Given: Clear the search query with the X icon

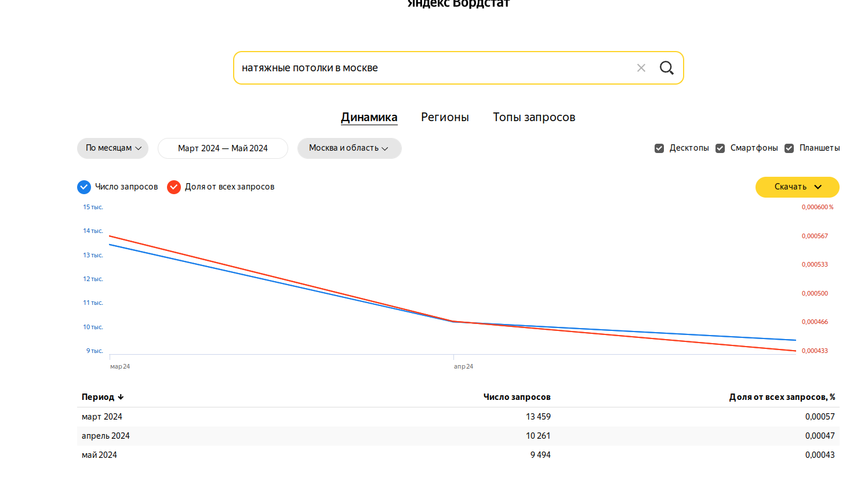Looking at the screenshot, I should (641, 68).
